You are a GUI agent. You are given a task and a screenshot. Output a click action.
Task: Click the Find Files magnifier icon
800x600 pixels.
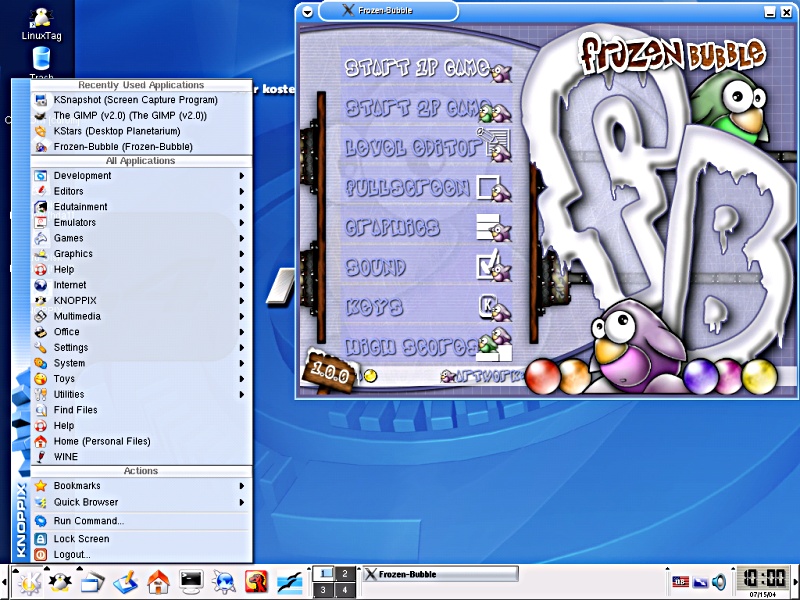[x=41, y=410]
